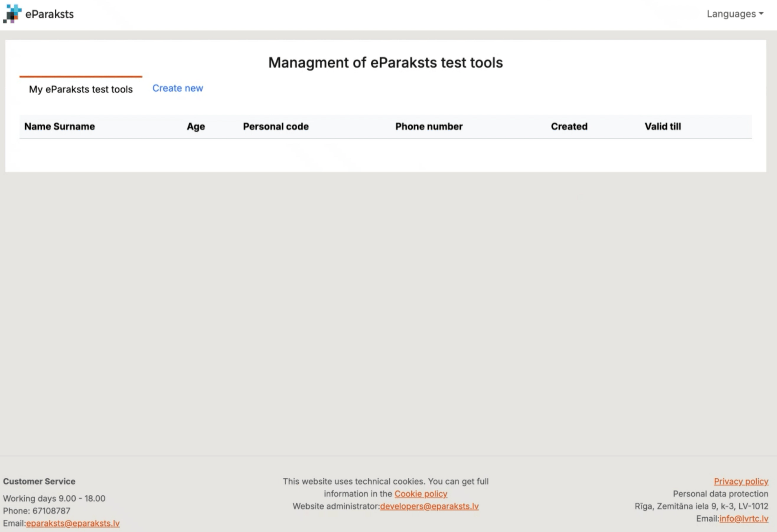777x532 pixels.
Task: Click the Customer Service footer heading
Action: 39,481
